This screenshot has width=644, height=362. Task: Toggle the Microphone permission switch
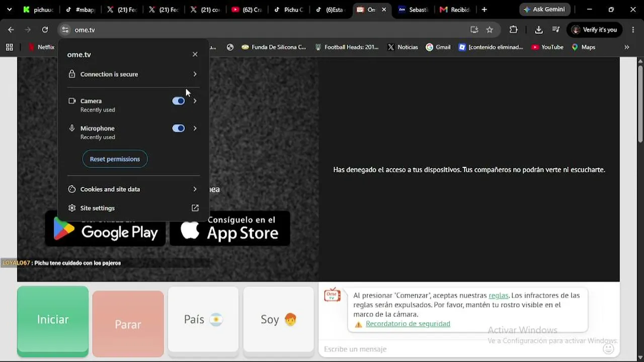[178, 128]
